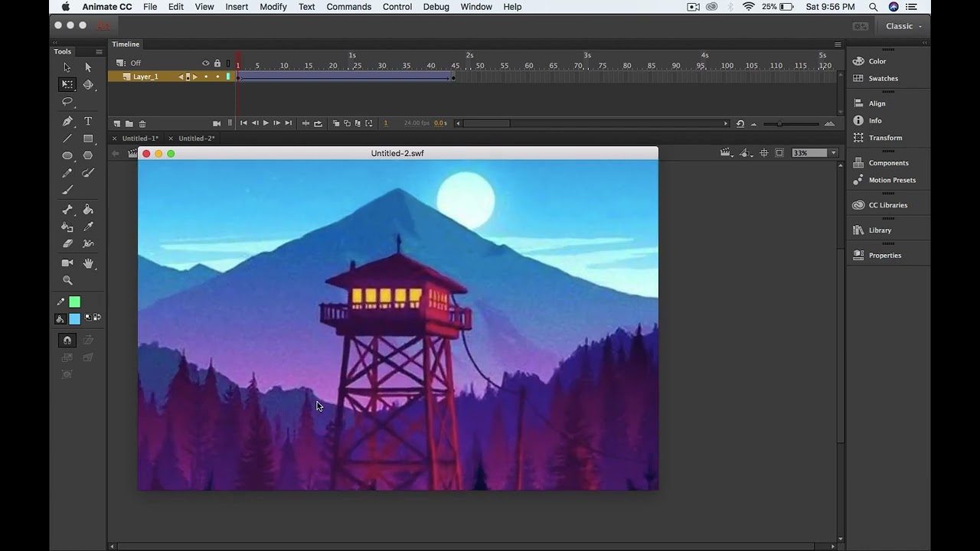Select the Hand tool
980x551 pixels.
pos(88,262)
